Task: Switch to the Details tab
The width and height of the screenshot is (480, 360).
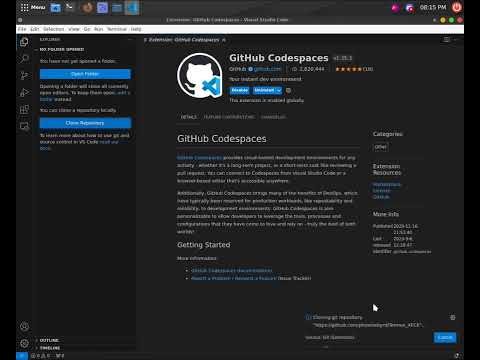Action: pos(189,117)
